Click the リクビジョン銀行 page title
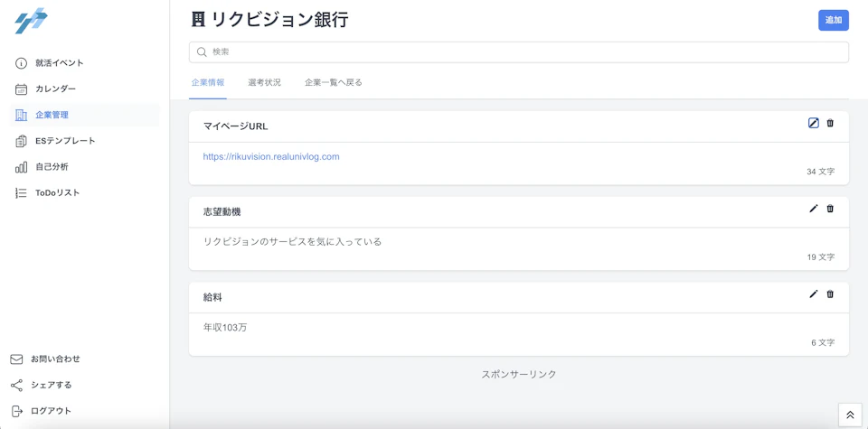The height and width of the screenshot is (429, 868). click(280, 20)
